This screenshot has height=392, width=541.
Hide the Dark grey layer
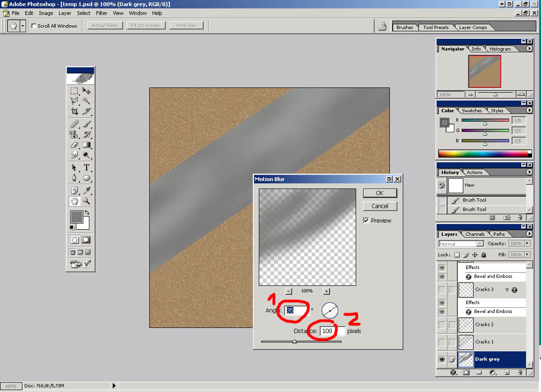tap(442, 359)
